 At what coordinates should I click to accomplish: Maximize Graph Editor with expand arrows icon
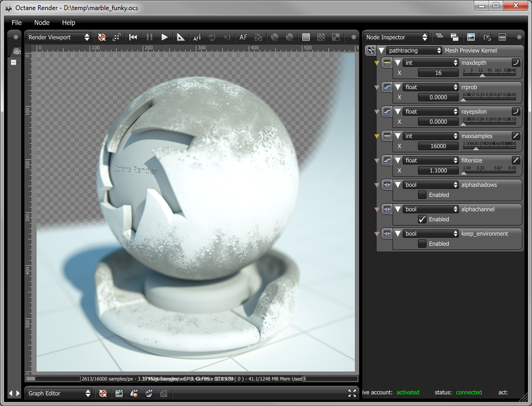click(352, 393)
